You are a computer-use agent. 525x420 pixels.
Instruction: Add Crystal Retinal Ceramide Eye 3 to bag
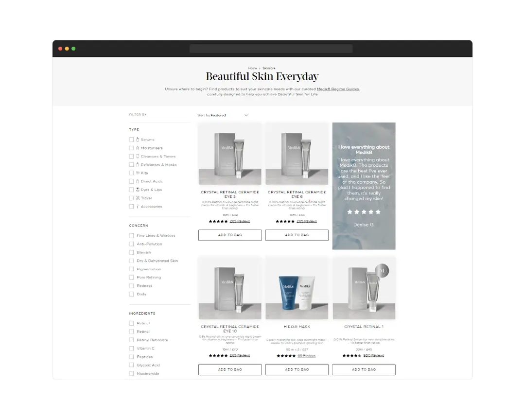230,235
